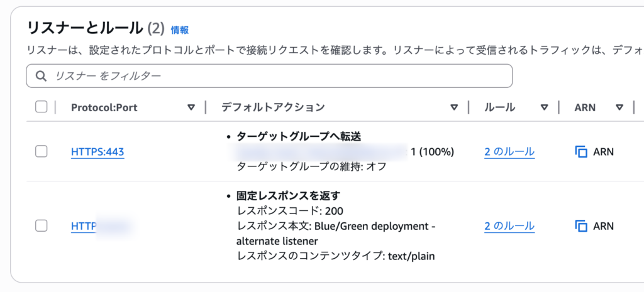
Task: Open 2 のルール for the fixed-response listener
Action: click(509, 226)
